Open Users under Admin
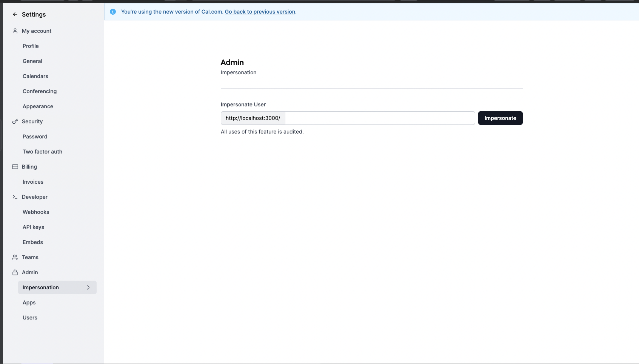 click(30, 318)
